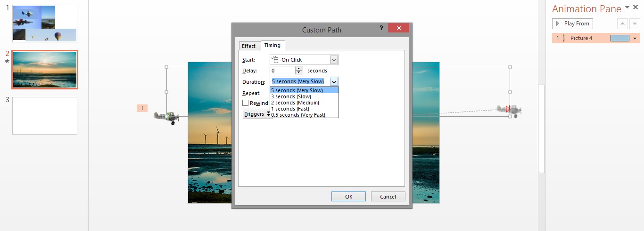This screenshot has width=644, height=231.
Task: Select the airplane picture at path start
Action: pos(167,118)
